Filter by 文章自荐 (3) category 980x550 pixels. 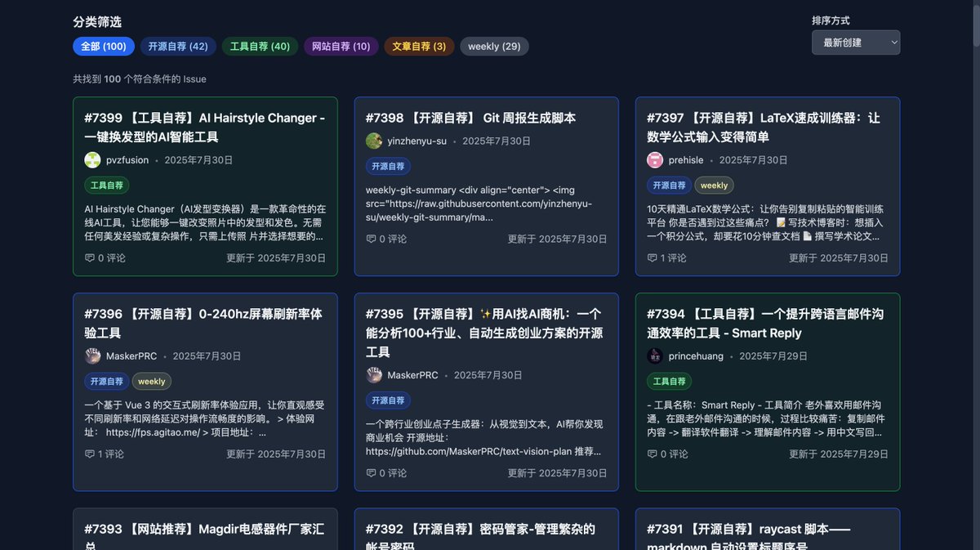(419, 47)
